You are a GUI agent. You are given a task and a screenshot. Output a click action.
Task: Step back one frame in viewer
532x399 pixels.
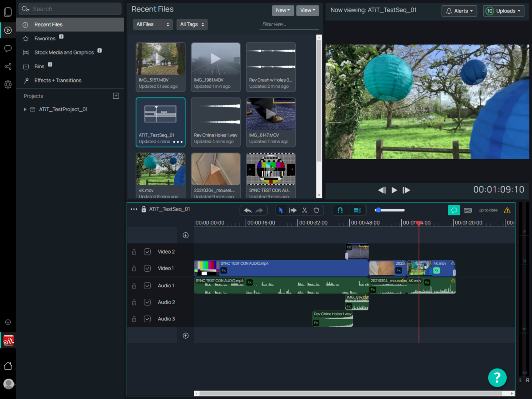tap(382, 190)
